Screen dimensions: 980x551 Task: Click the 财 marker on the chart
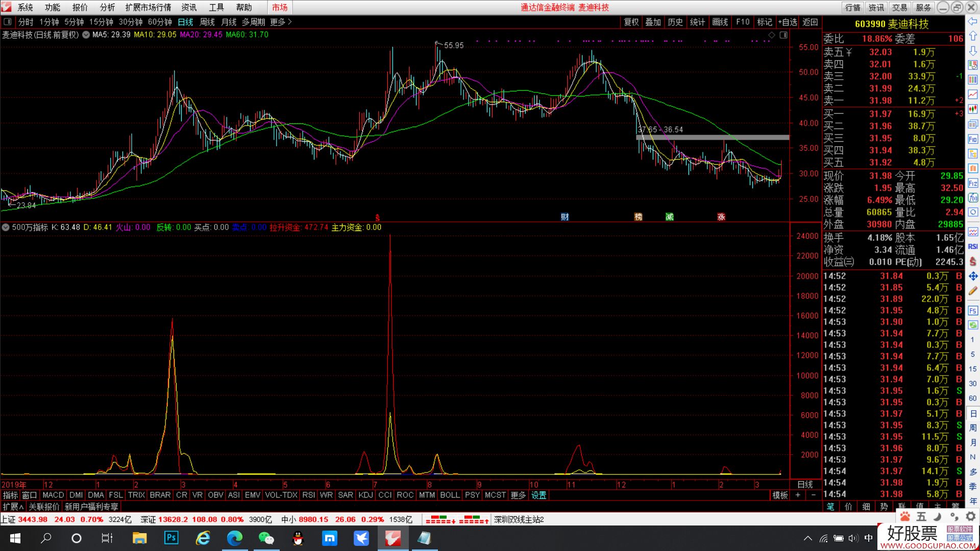click(565, 217)
